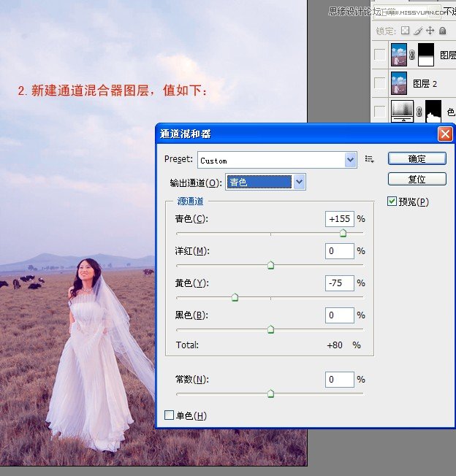Click the lock transparent pixels icon
456x476 pixels.
405,31
